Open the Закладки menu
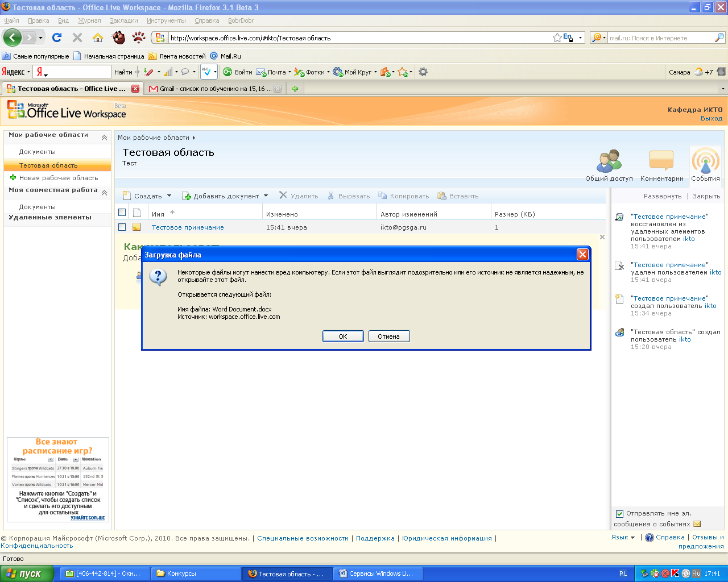This screenshot has width=728, height=582. click(x=124, y=20)
